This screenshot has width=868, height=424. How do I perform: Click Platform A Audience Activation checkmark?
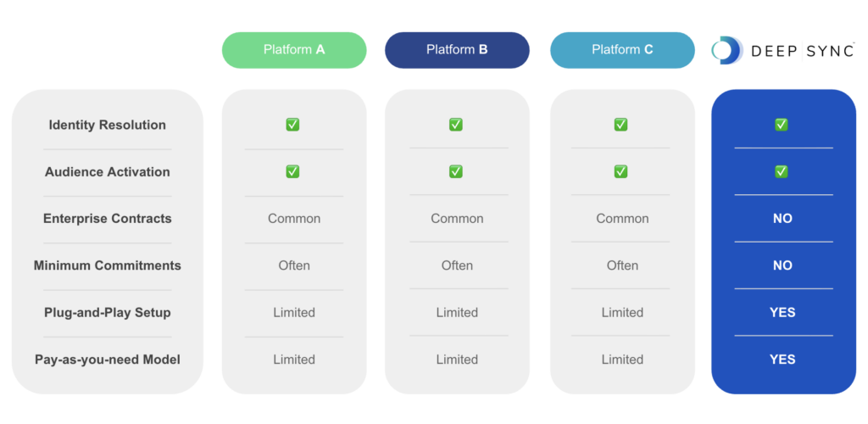(x=292, y=171)
